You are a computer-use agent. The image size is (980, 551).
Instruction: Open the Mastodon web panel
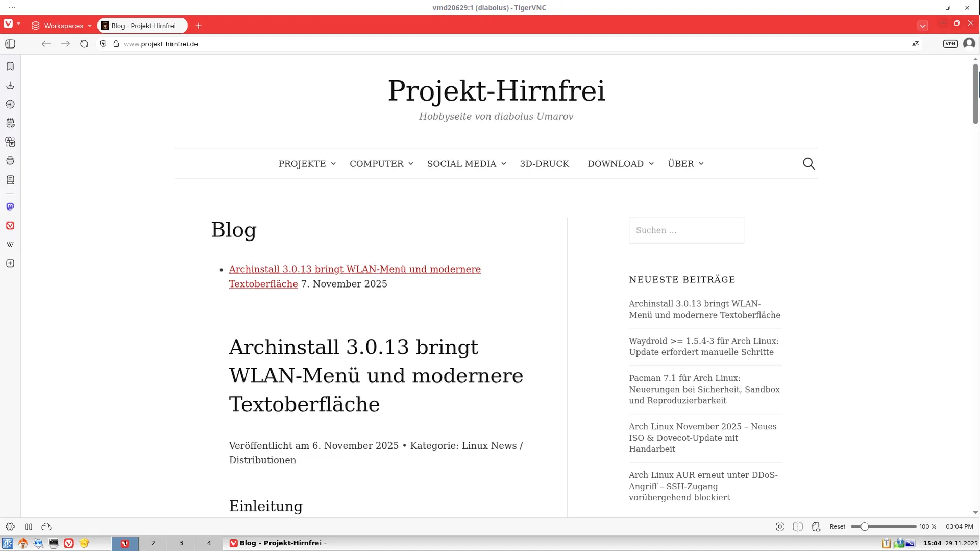click(x=10, y=207)
